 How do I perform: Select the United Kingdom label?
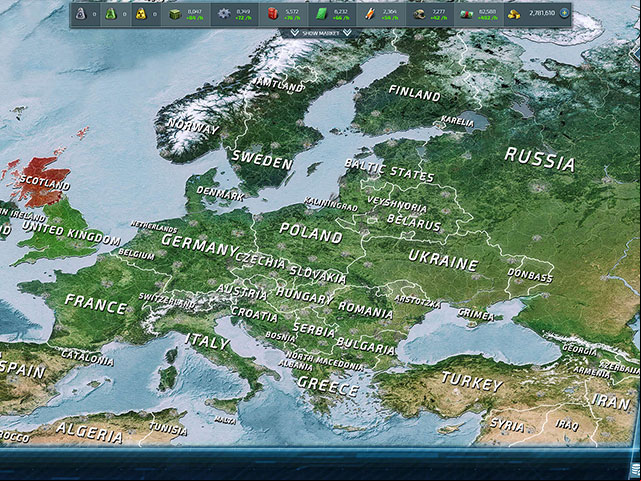point(72,233)
